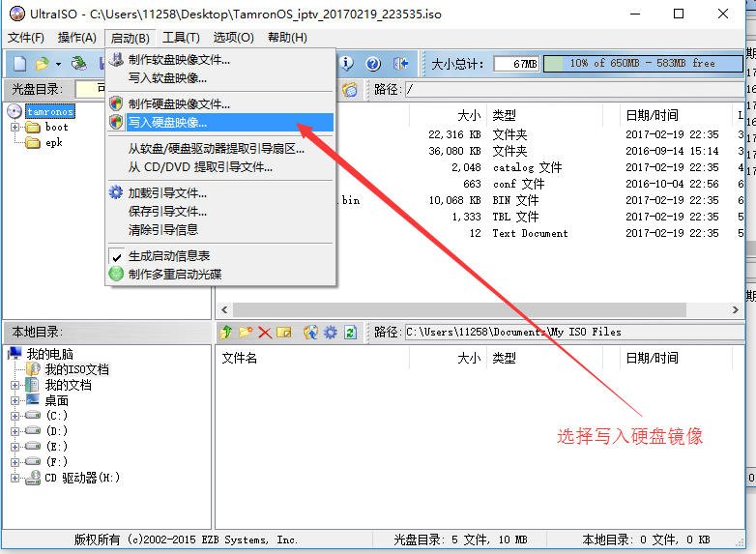756x554 pixels.
Task: Expand the (E:) drive node
Action: pyautogui.click(x=15, y=447)
